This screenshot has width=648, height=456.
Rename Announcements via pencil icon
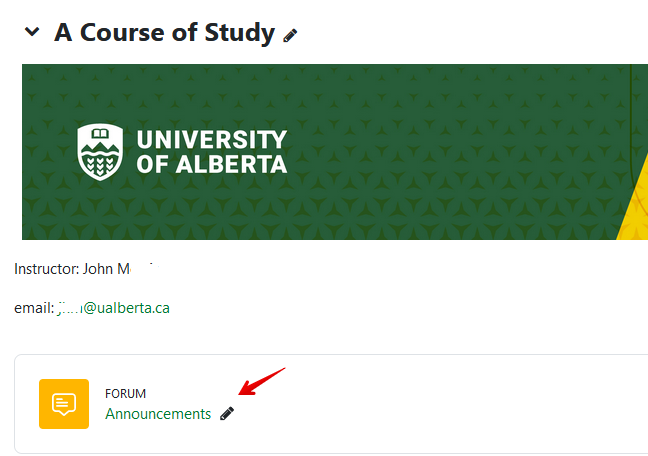pyautogui.click(x=227, y=414)
